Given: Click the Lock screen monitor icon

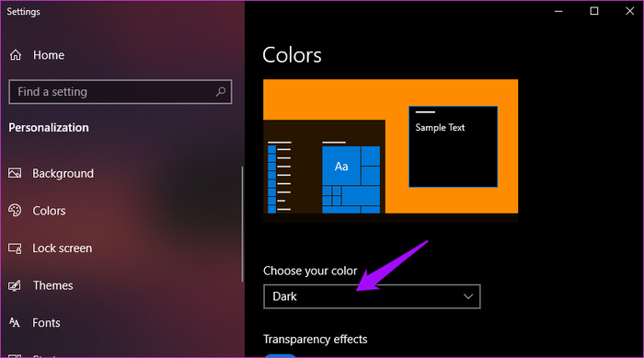Looking at the screenshot, I should [15, 248].
